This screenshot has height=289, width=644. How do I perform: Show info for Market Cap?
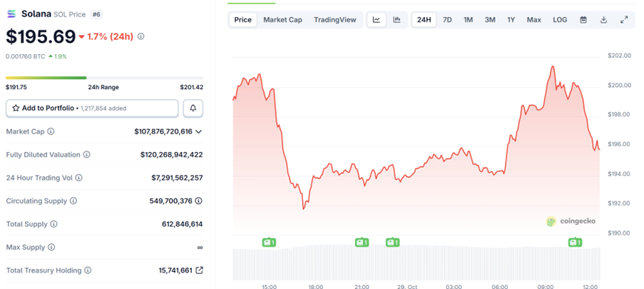(51, 131)
